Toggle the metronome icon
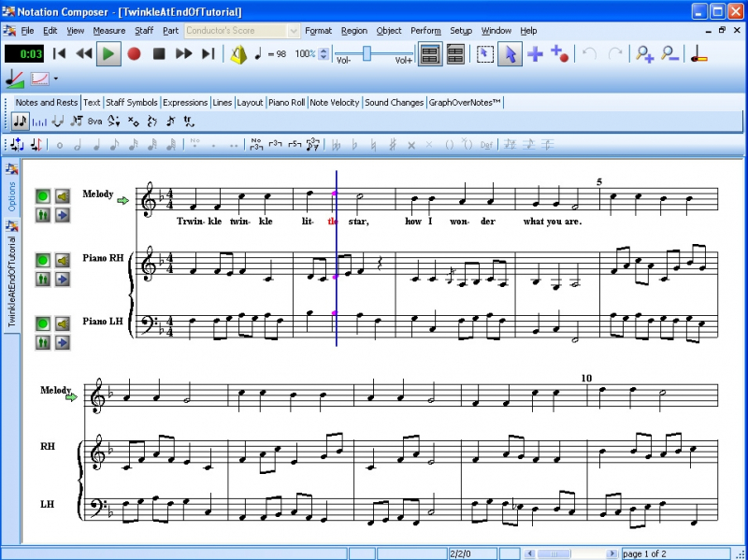 click(238, 54)
